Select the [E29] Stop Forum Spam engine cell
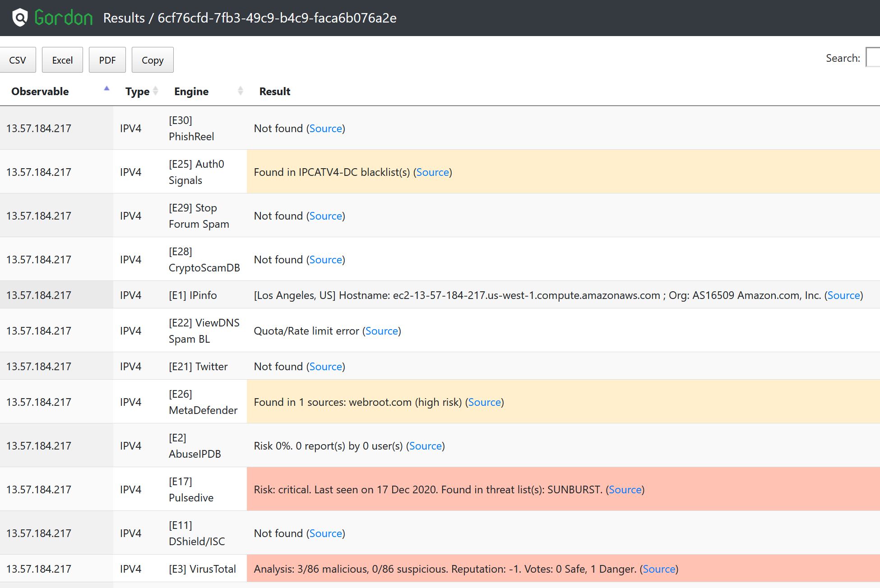The width and height of the screenshot is (880, 588). [205, 216]
